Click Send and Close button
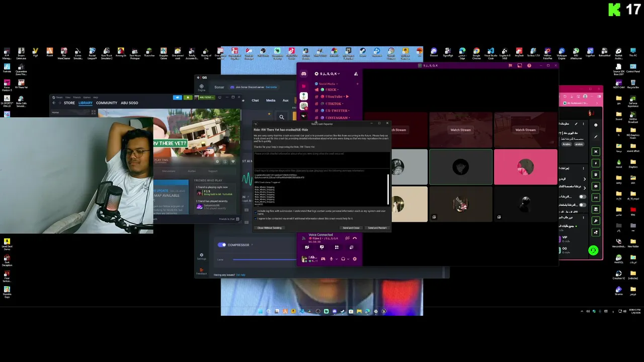644x362 pixels. (x=351, y=228)
